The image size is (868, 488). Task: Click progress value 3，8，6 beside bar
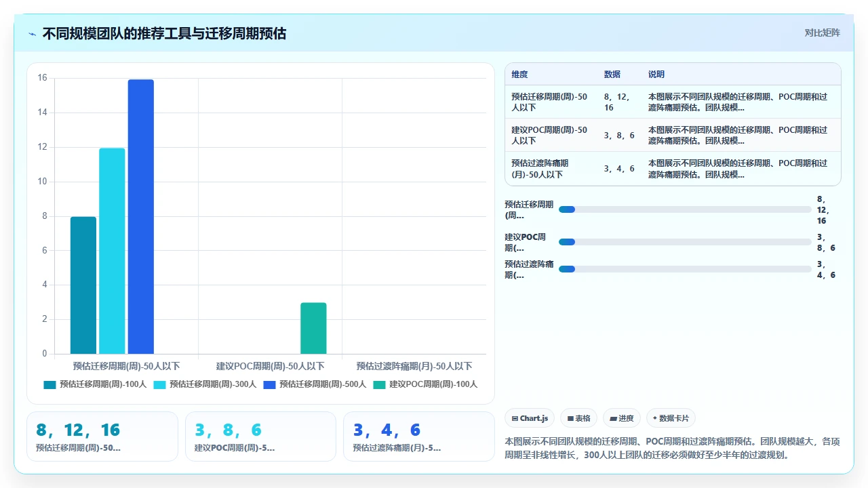click(826, 243)
